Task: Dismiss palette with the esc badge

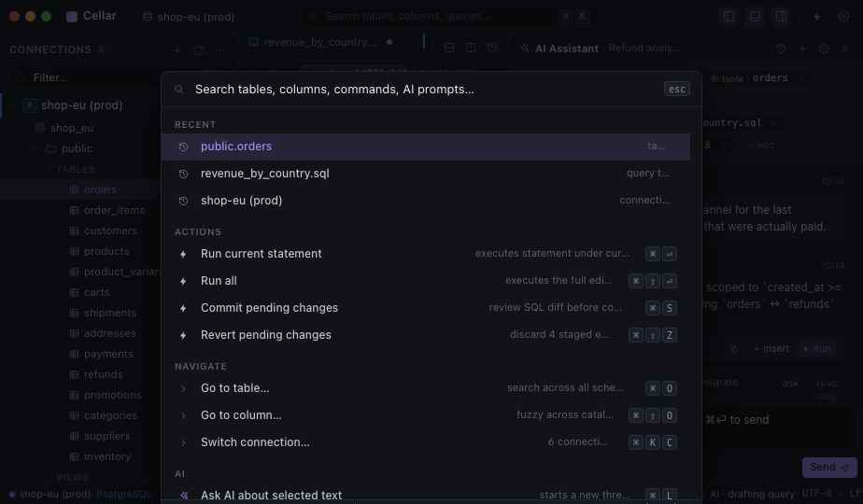Action: click(x=676, y=90)
